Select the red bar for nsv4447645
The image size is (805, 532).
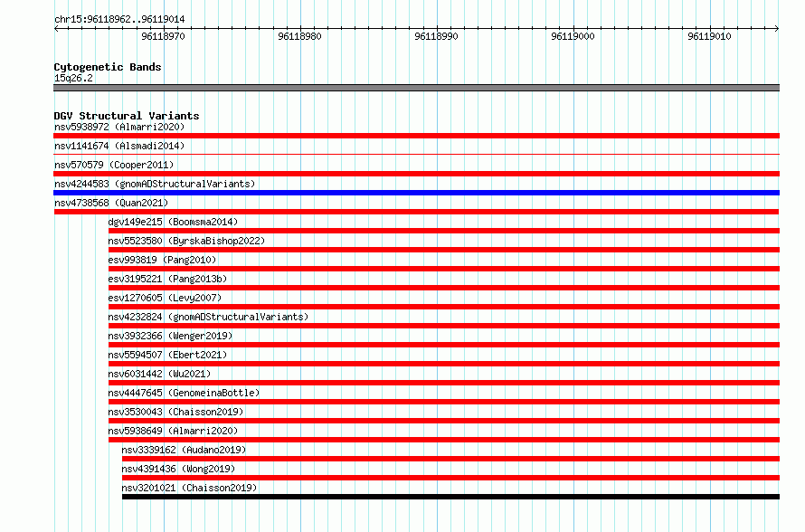[x=443, y=402]
